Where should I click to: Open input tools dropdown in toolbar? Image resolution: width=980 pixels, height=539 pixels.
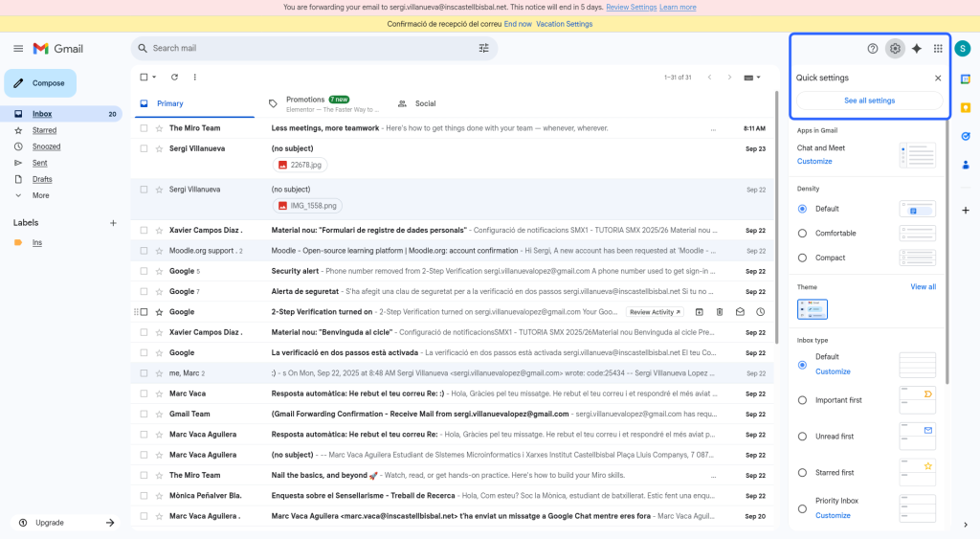[753, 78]
